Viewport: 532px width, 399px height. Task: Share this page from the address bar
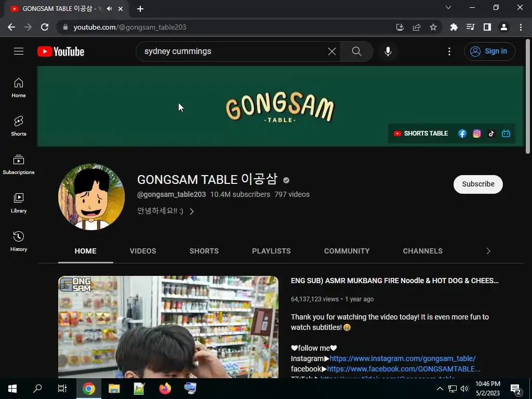[417, 27]
